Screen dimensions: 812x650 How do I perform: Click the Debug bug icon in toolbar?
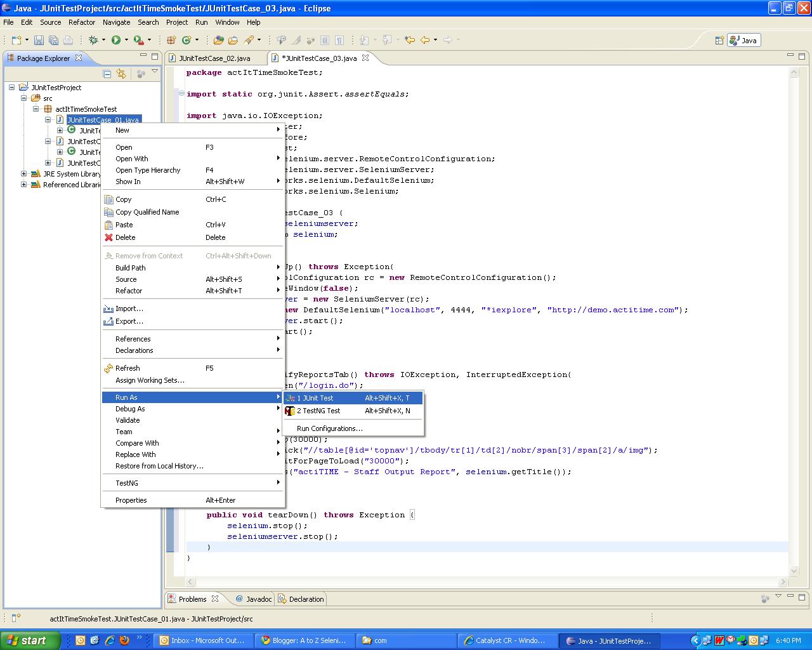94,40
